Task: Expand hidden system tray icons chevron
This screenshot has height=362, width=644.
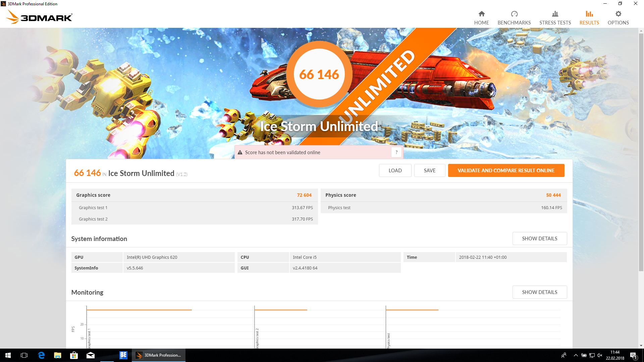Action: point(576,355)
